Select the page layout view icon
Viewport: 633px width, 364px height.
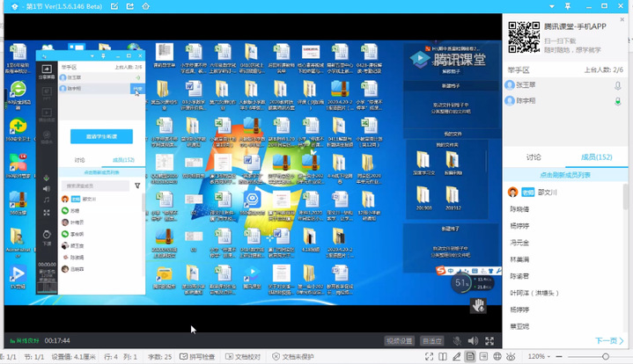click(470, 357)
